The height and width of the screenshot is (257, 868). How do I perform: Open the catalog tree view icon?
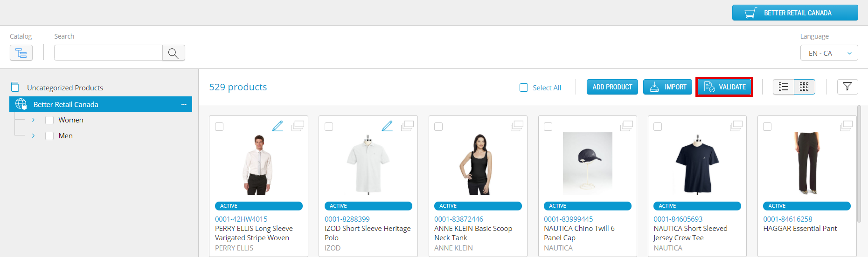[x=21, y=53]
